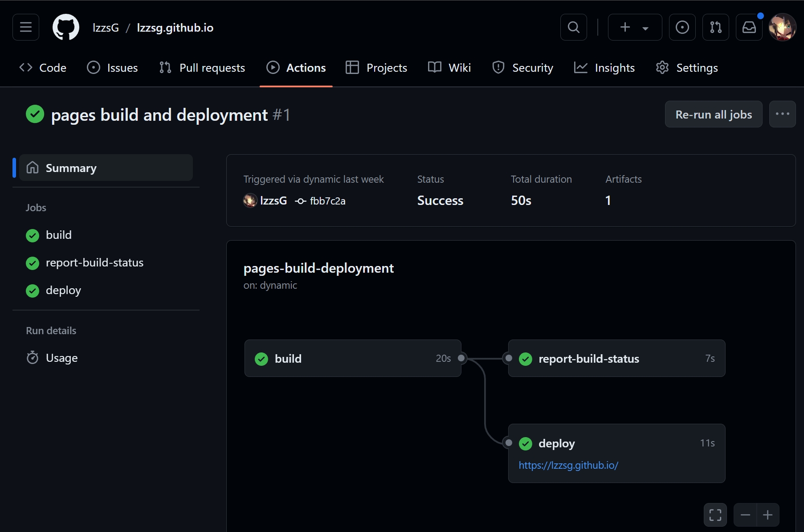This screenshot has width=804, height=532.
Task: Toggle fullscreen for workflow graph
Action: tap(715, 515)
